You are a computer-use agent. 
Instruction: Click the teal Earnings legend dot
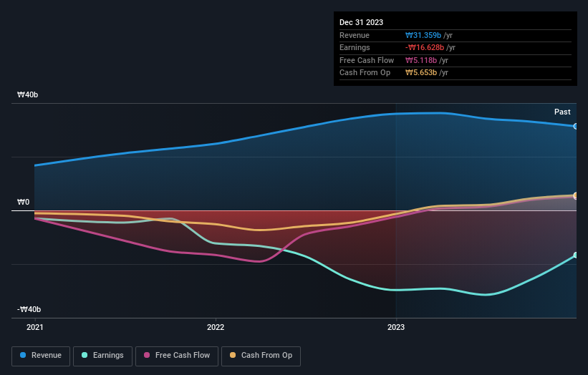(x=85, y=355)
